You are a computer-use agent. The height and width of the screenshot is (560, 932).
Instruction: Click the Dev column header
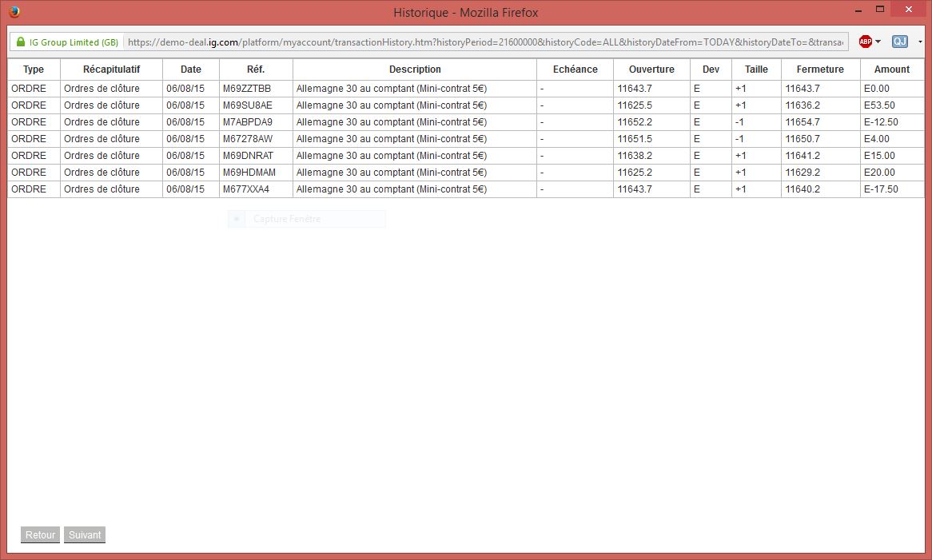point(711,70)
